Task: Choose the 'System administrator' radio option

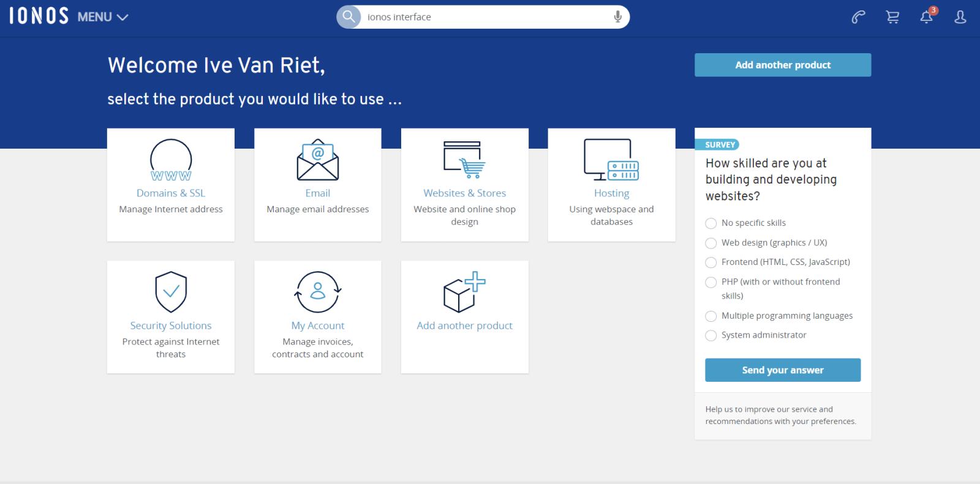Action: (710, 335)
